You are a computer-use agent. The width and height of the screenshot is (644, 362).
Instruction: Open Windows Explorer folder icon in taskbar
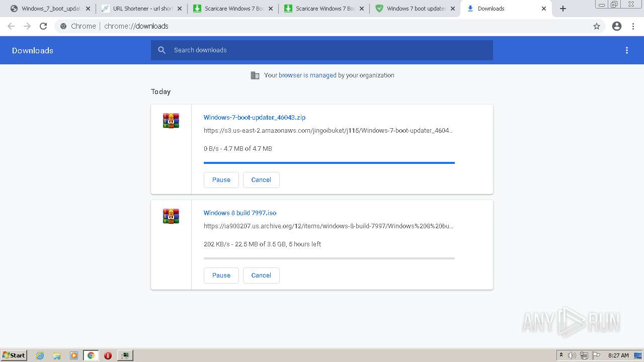coord(57,355)
